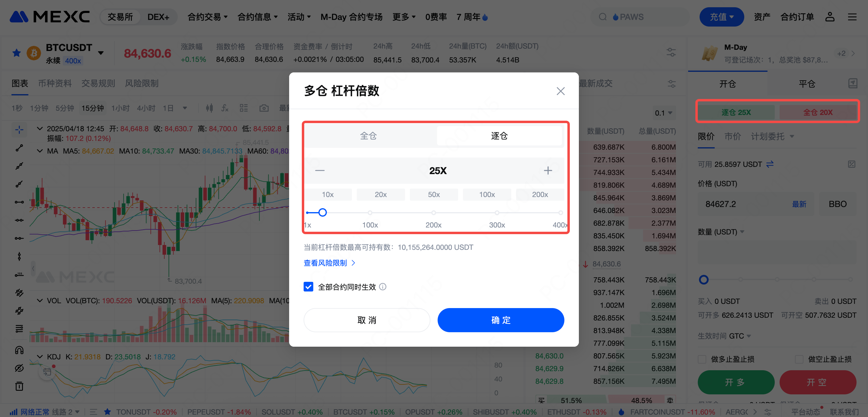
Task: Click the trash delete drawings icon
Action: click(x=19, y=386)
